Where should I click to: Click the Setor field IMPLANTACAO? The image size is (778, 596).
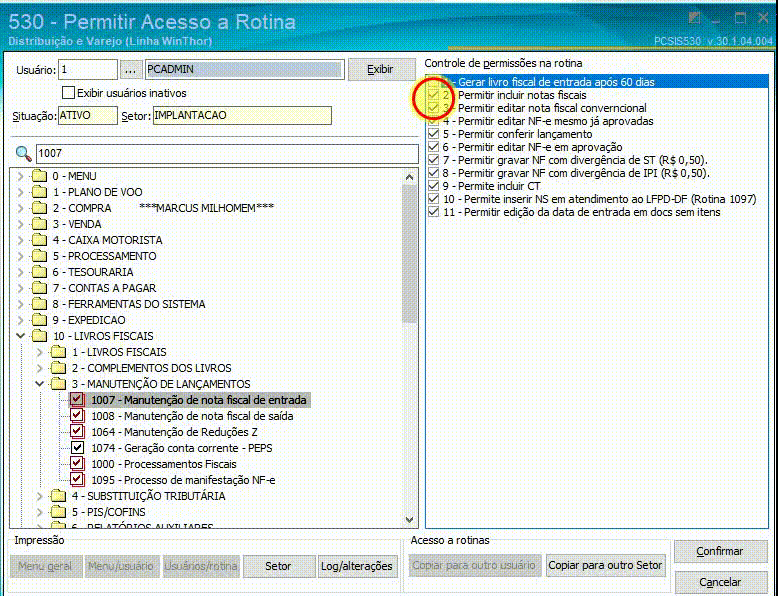pyautogui.click(x=242, y=116)
